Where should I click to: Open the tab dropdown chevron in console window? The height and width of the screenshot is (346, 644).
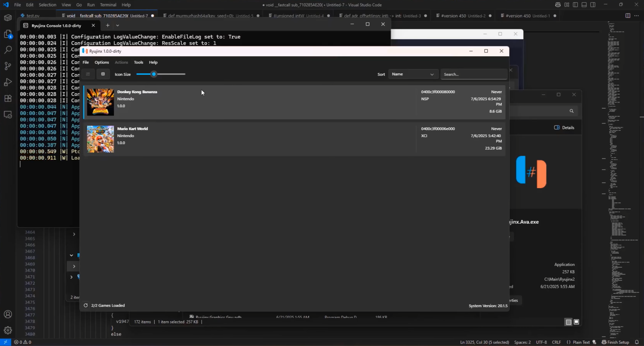(118, 25)
